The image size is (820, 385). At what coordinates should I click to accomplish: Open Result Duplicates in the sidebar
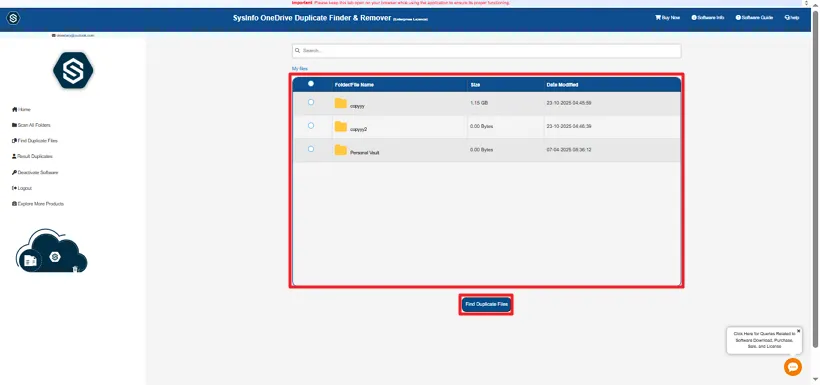click(x=32, y=156)
